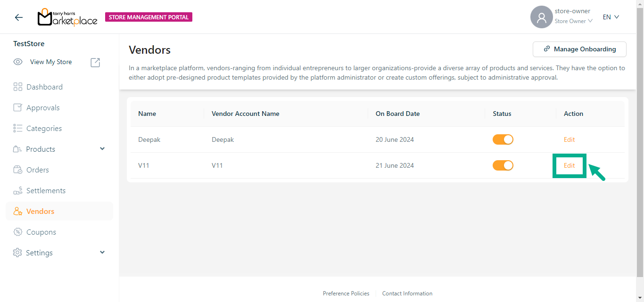Expand the Products submenu chevron
Image resolution: width=644 pixels, height=302 pixels.
tap(102, 149)
